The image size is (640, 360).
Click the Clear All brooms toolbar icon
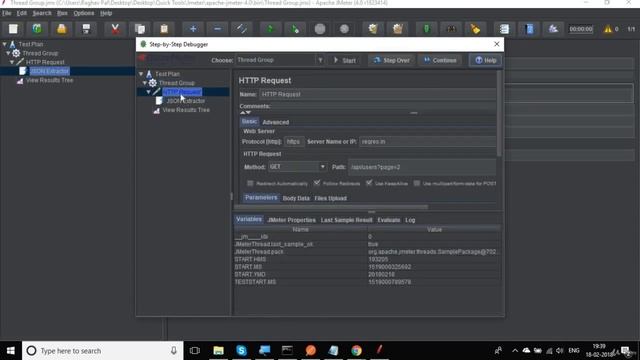pos(398,29)
